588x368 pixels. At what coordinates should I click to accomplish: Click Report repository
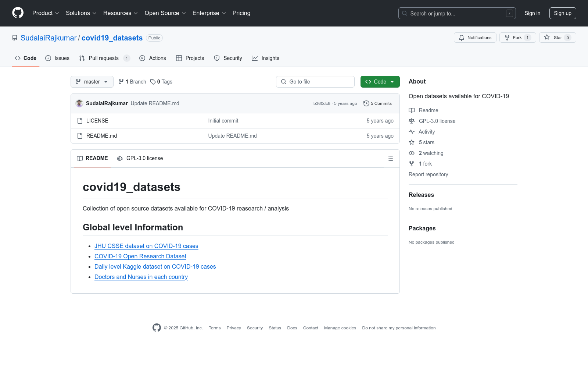pos(428,174)
